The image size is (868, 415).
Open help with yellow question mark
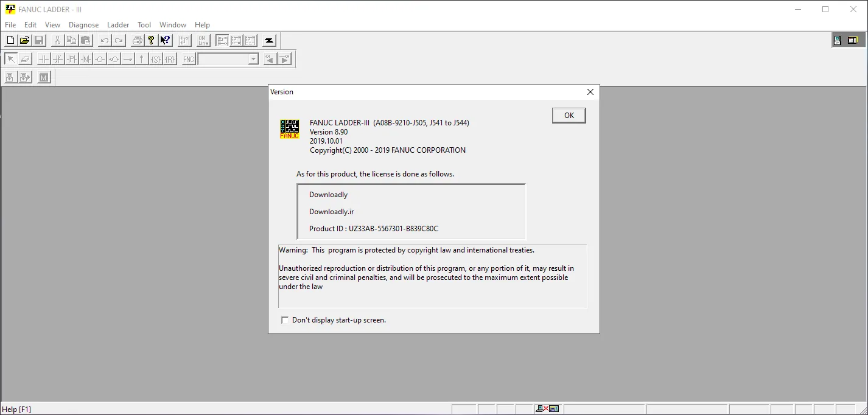[x=151, y=41]
